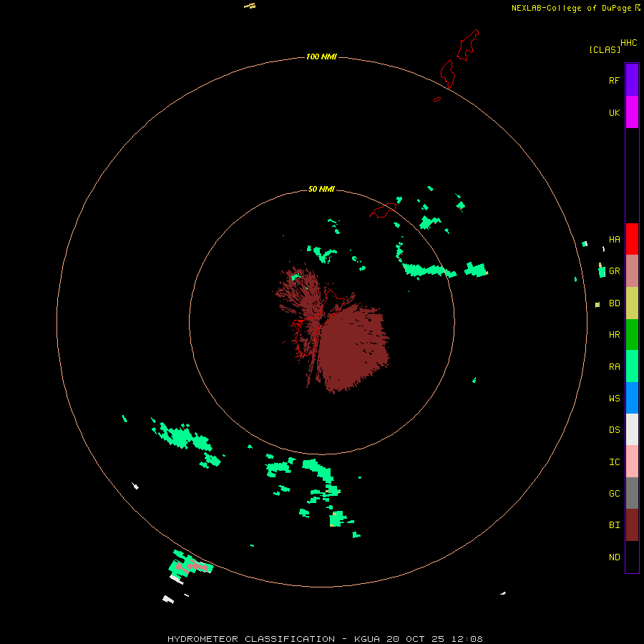Click the RA light green legend swatch
This screenshot has height=644, width=644.
pyautogui.click(x=632, y=366)
